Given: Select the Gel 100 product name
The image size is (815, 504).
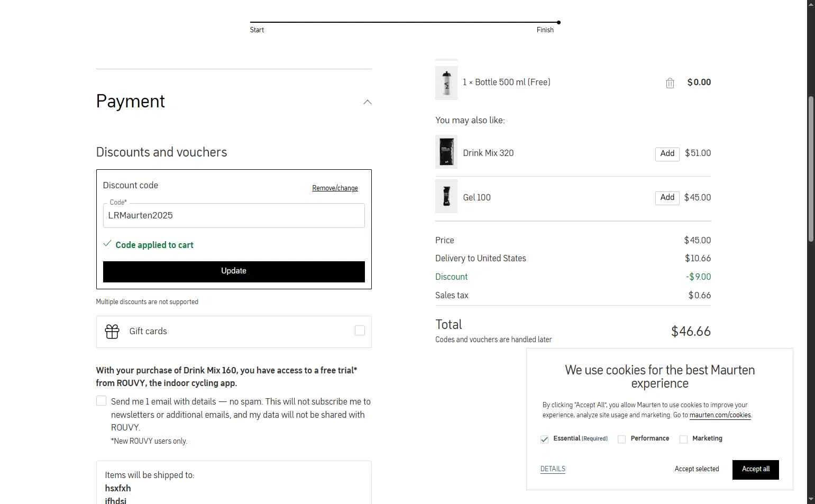Looking at the screenshot, I should (x=477, y=197).
